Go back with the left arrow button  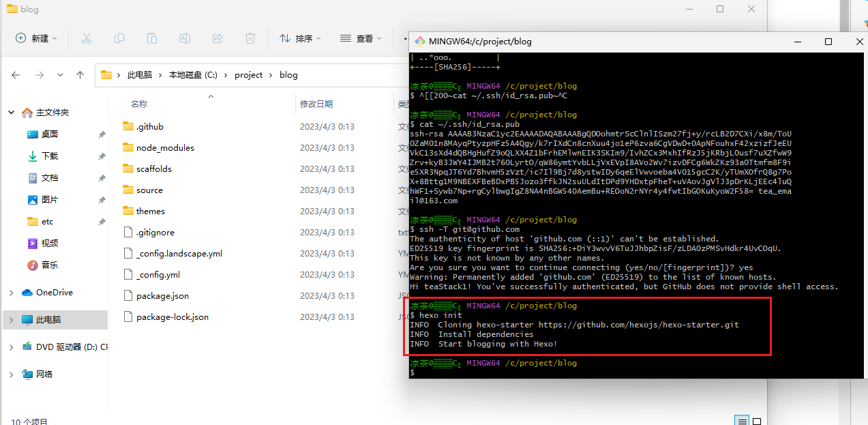16,75
